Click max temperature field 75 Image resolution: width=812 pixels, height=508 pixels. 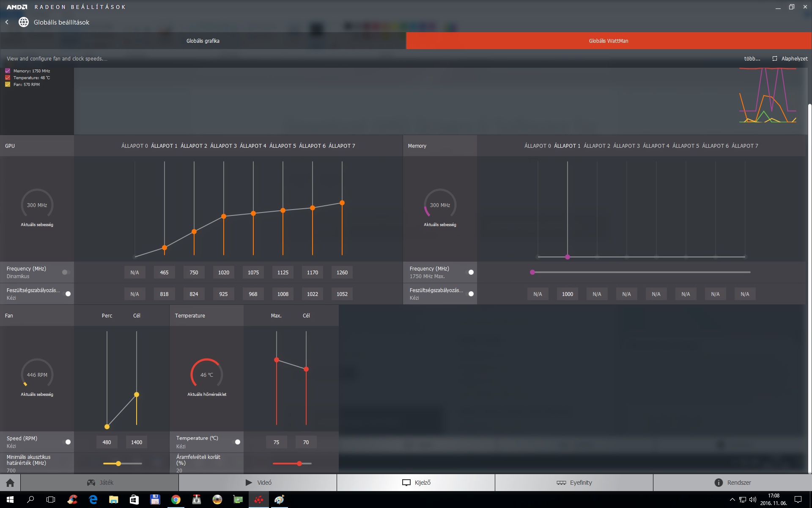pos(276,442)
